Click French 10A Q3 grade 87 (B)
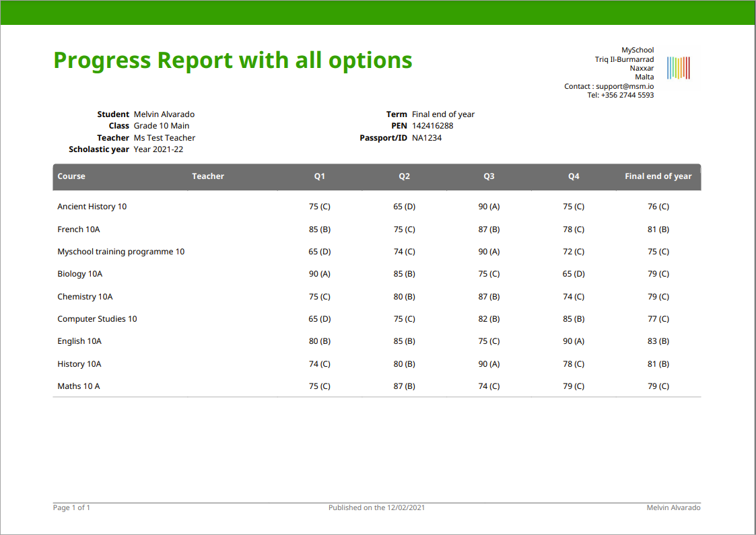Image resolution: width=756 pixels, height=535 pixels. click(489, 229)
